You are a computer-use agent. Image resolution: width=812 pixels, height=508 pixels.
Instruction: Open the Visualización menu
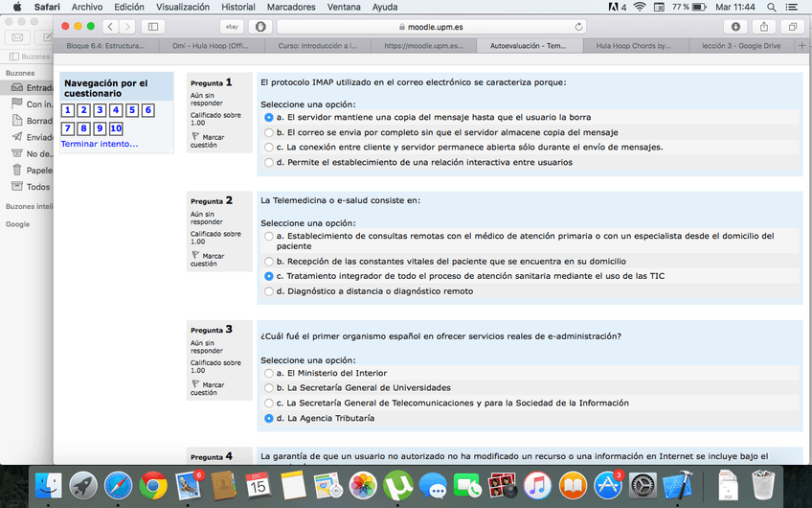pyautogui.click(x=183, y=7)
